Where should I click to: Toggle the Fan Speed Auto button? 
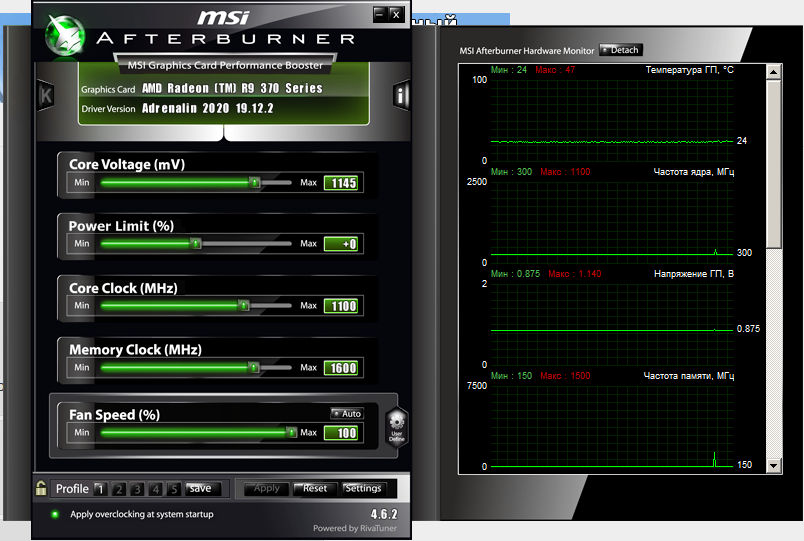[347, 413]
